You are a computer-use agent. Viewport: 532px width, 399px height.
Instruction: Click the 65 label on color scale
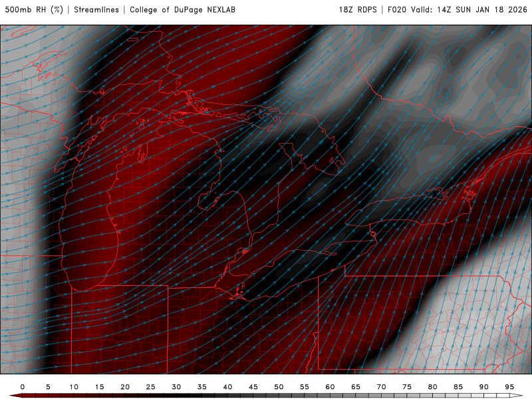tap(356, 387)
